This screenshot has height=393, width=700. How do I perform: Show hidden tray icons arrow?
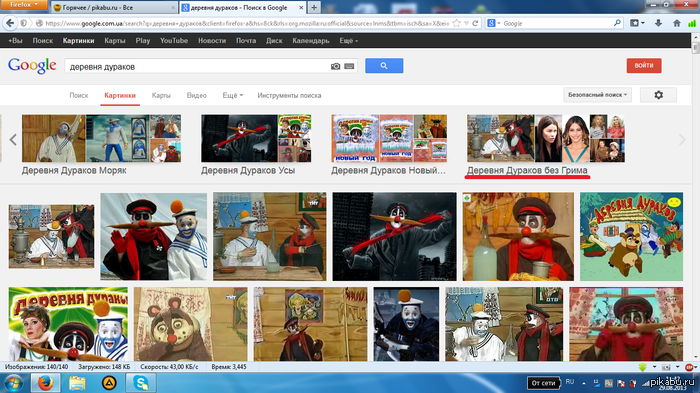click(x=583, y=383)
